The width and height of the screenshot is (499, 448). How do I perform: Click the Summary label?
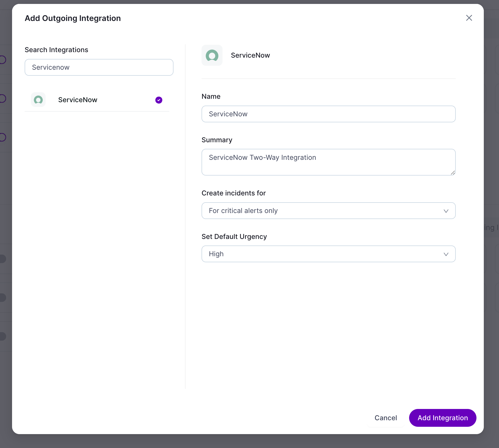(217, 140)
